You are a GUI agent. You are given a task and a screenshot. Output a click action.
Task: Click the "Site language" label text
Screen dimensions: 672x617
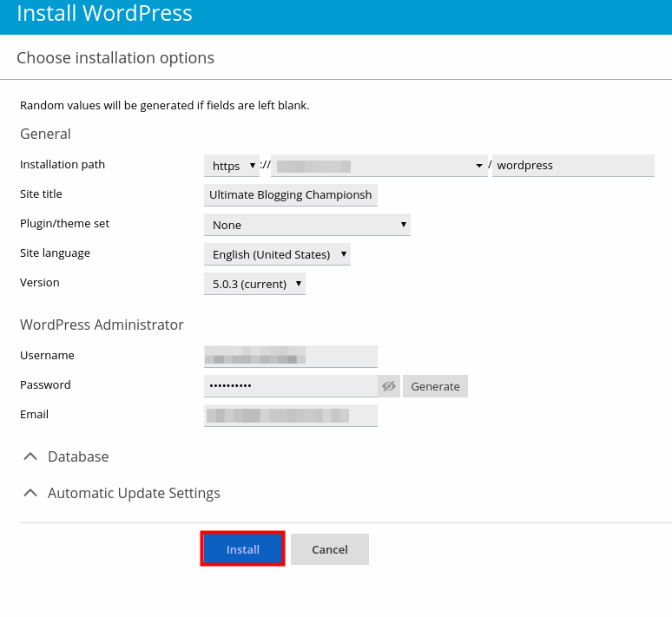[55, 253]
